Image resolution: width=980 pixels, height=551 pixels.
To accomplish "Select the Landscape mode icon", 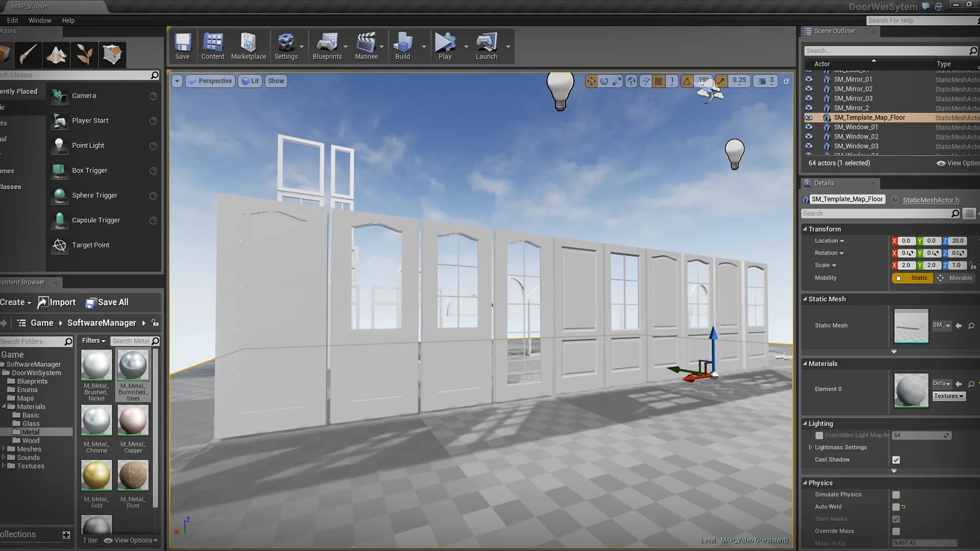I will [x=56, y=54].
